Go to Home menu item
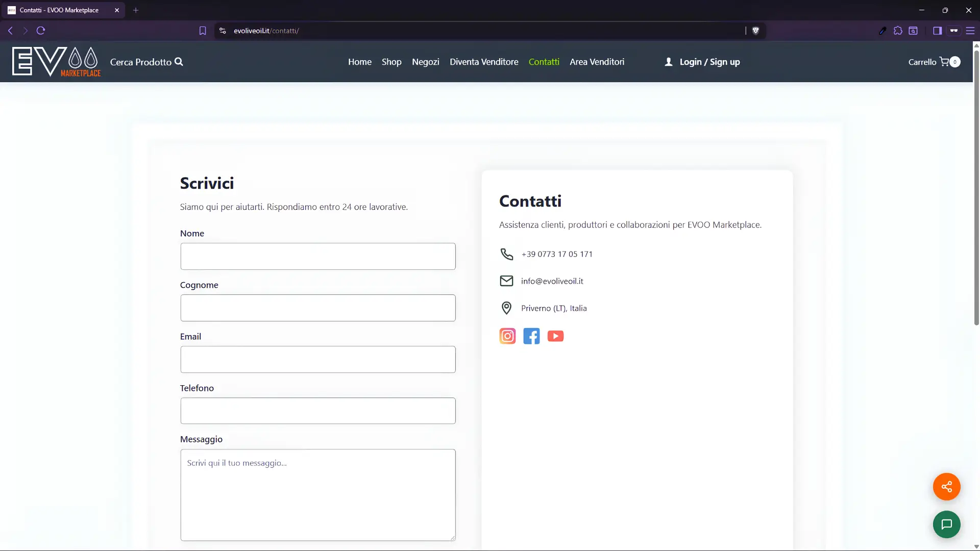The width and height of the screenshot is (980, 551). [360, 62]
